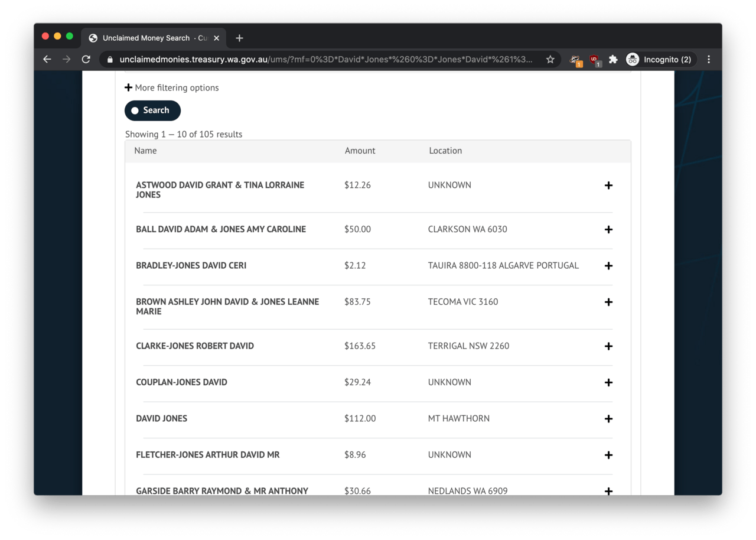The height and width of the screenshot is (540, 756).
Task: Expand the FLETCHER-JONES ARTHUR DAVID MR row
Action: 608,455
